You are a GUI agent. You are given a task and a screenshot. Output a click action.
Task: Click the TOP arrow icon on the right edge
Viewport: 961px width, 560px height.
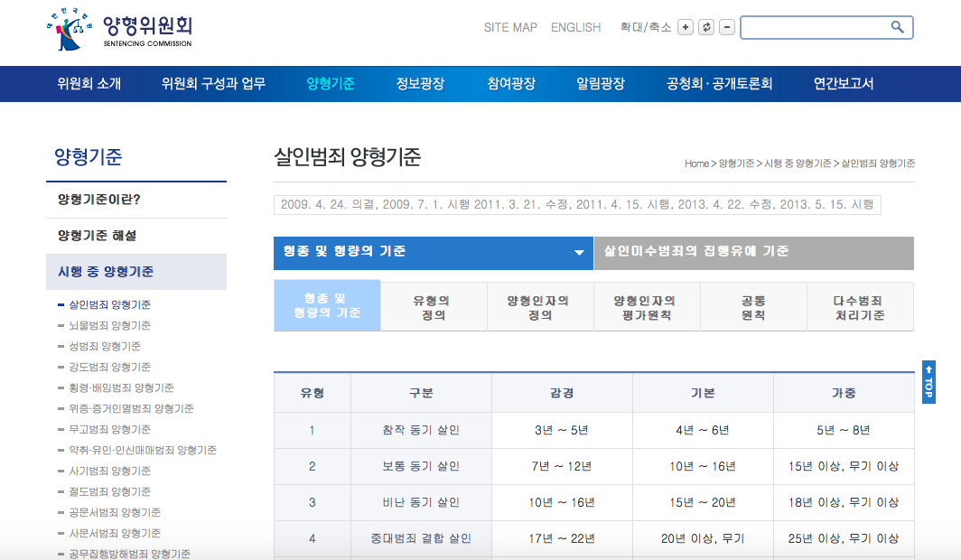pos(928,370)
